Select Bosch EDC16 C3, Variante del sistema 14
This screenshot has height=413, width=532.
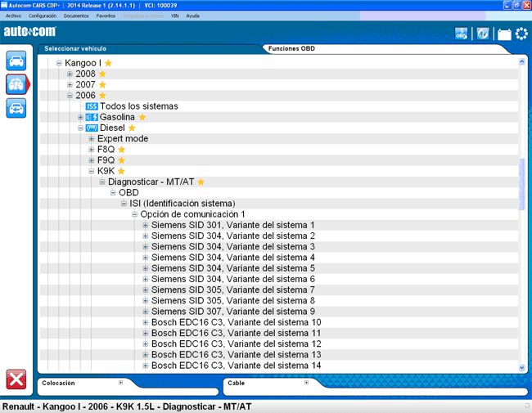(237, 366)
